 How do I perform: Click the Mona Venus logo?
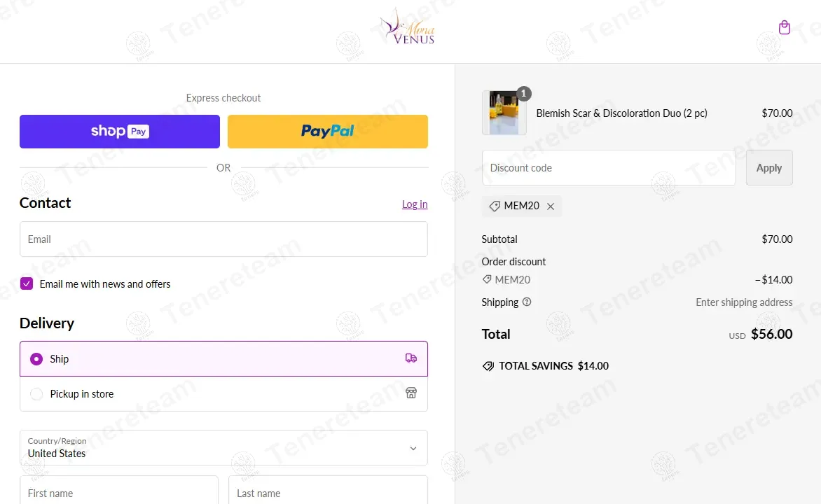[407, 26]
